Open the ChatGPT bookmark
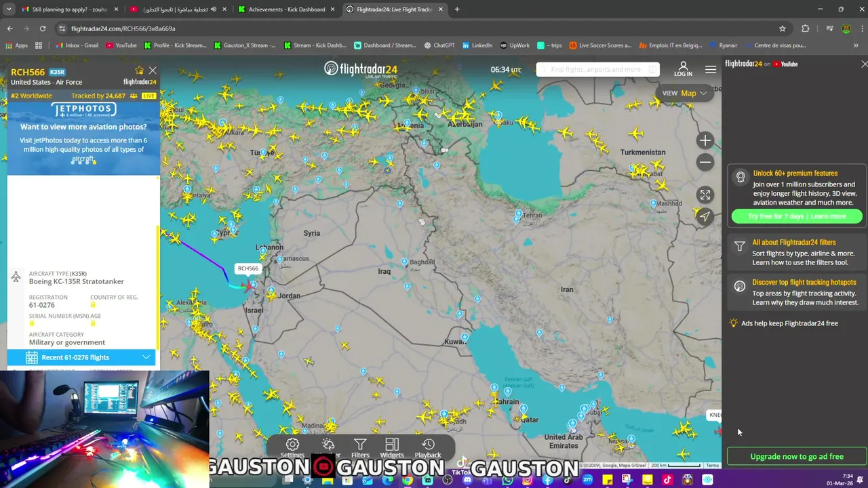This screenshot has width=868, height=488. coord(439,45)
